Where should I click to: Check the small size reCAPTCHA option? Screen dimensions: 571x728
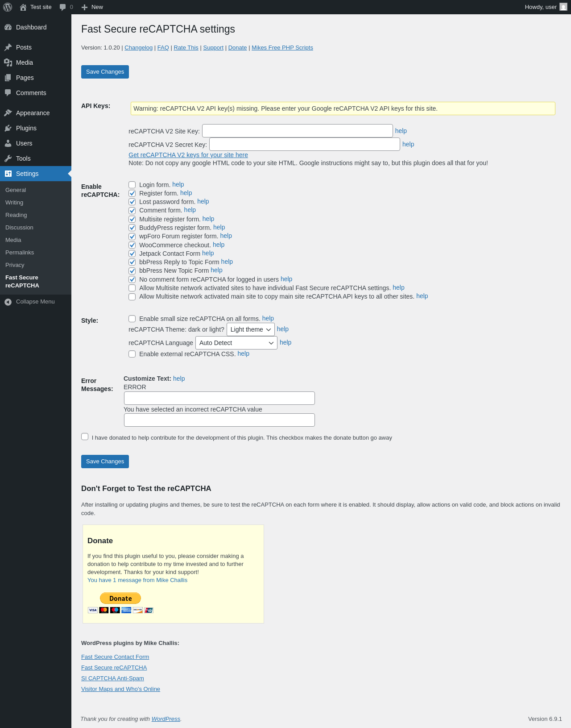[x=132, y=319]
